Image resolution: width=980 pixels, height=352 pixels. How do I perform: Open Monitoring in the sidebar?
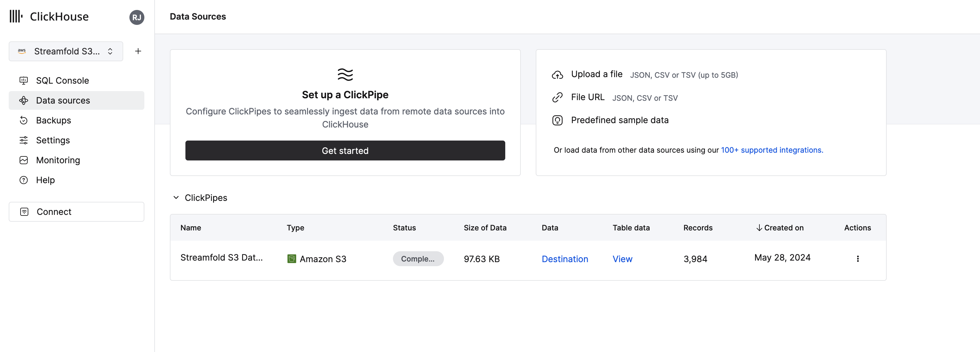coord(77,160)
